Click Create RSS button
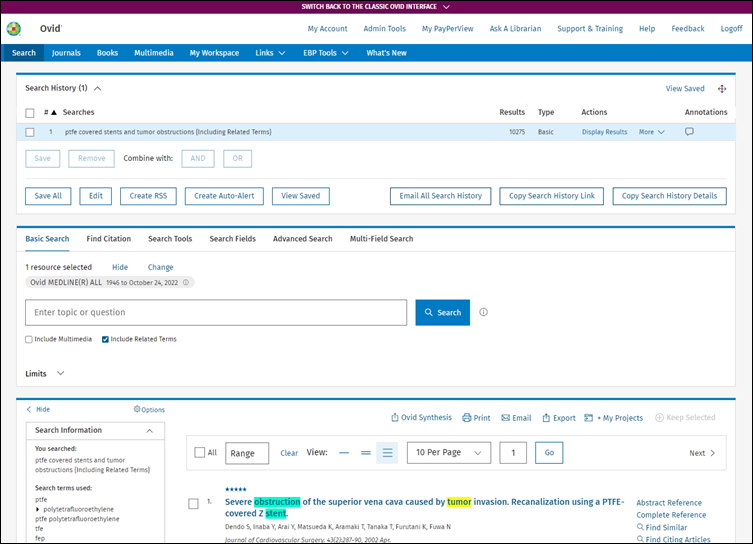Viewport: 753px width, 544px height. (148, 196)
